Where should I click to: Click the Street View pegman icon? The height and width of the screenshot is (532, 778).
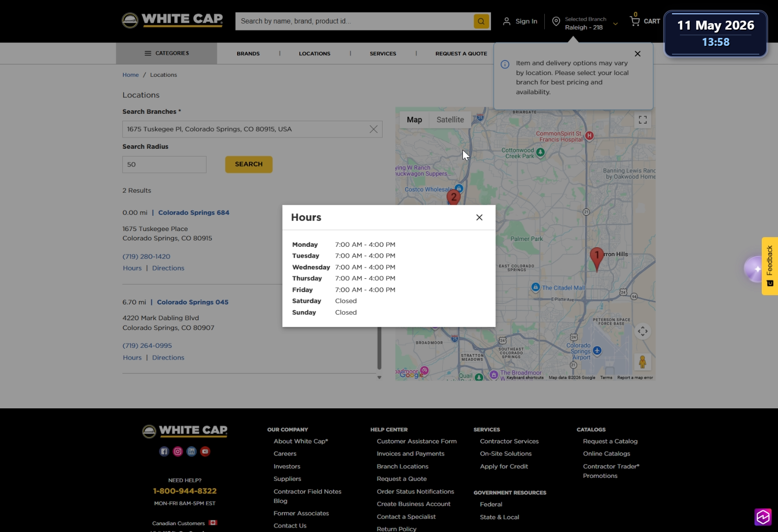coord(642,362)
